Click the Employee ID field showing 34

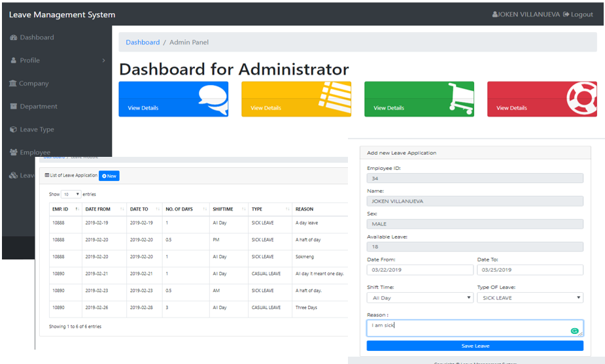[475, 178]
